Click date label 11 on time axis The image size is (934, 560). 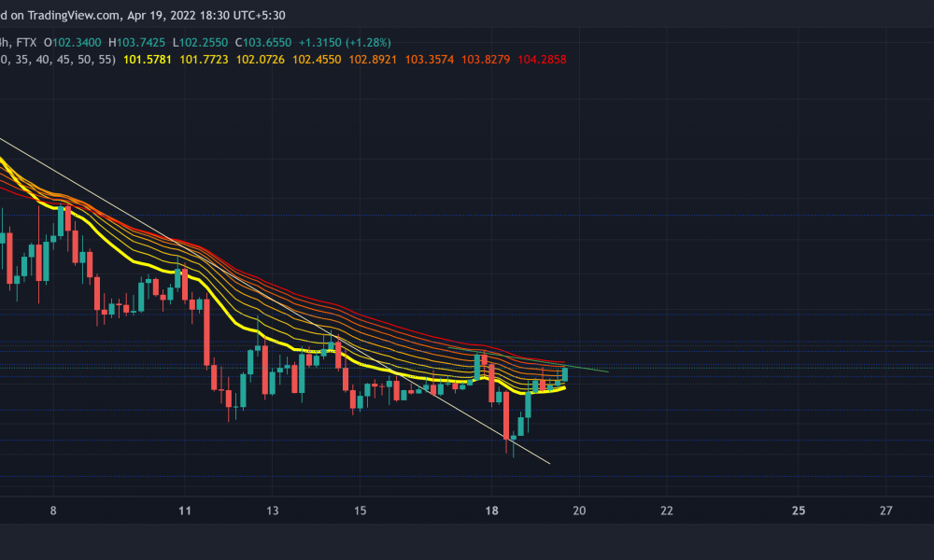[185, 511]
